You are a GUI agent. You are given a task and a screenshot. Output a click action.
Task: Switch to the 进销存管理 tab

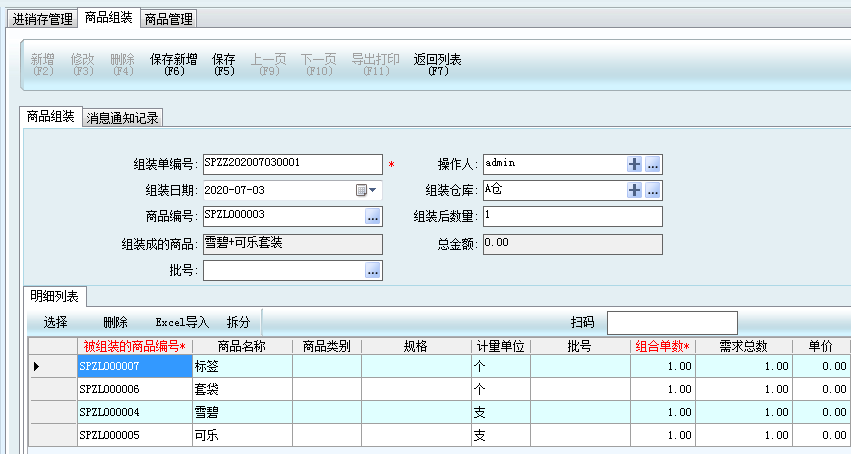coord(40,19)
